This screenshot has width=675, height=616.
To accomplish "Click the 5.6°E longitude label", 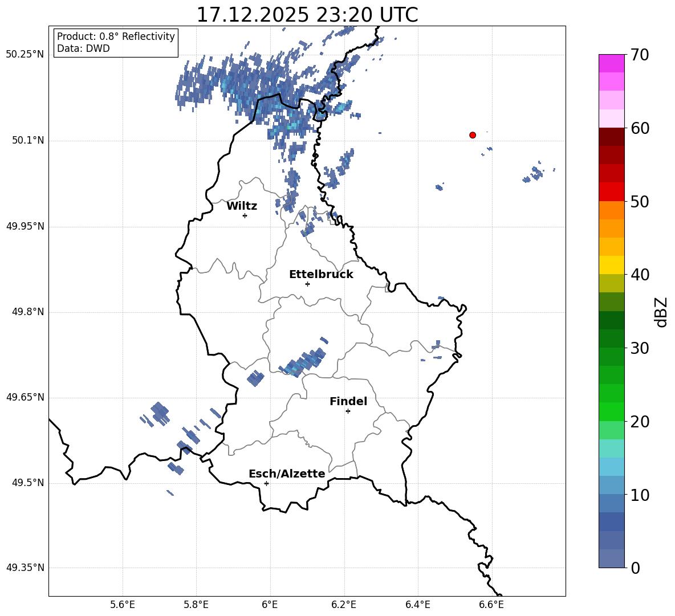I will [x=123, y=605].
